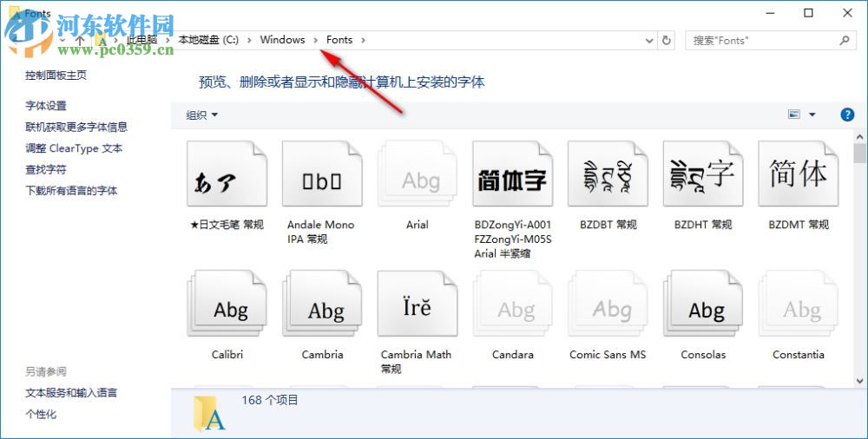Screen dimensions: 868x439
Task: Open 调整 ClearType 文本 link
Action: click(x=74, y=148)
